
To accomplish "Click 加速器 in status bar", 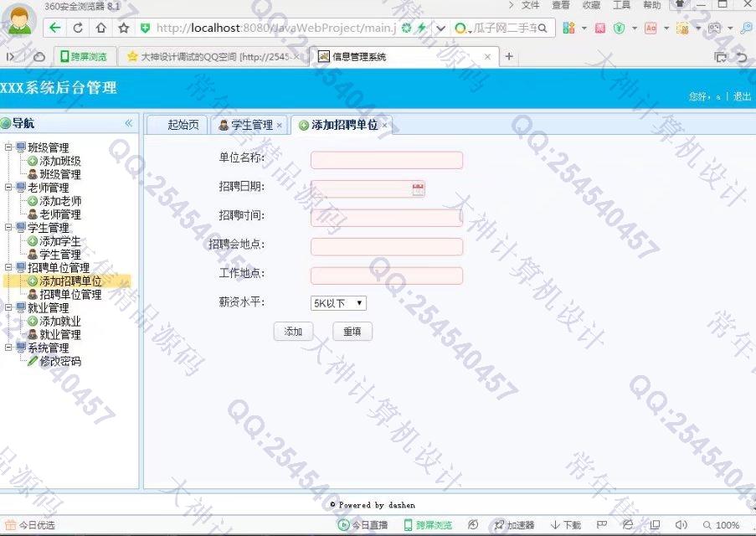I will (514, 525).
